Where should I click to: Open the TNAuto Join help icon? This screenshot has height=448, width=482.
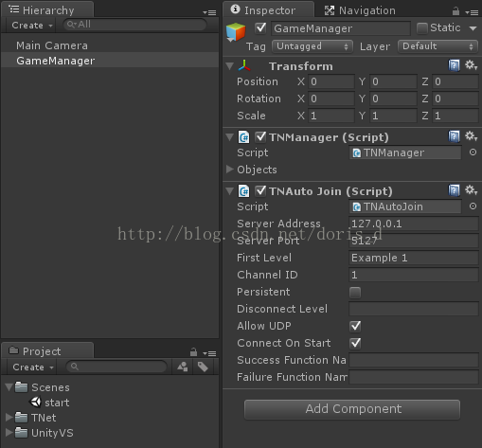(454, 190)
